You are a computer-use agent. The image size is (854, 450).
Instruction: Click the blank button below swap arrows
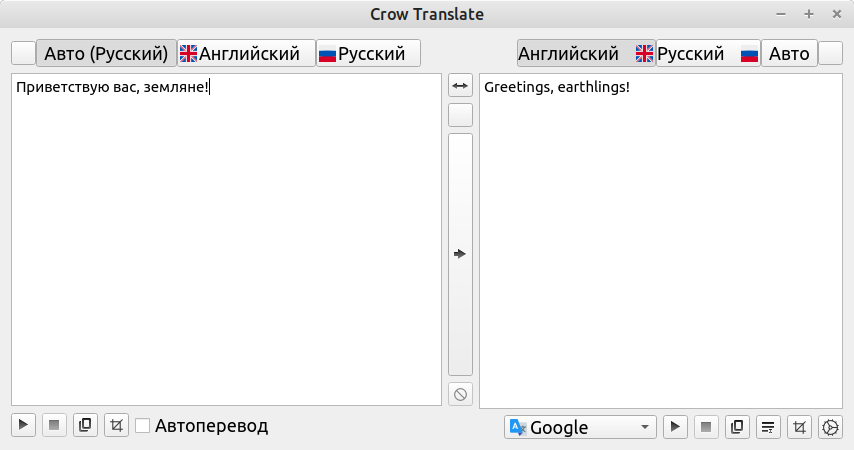coord(460,115)
